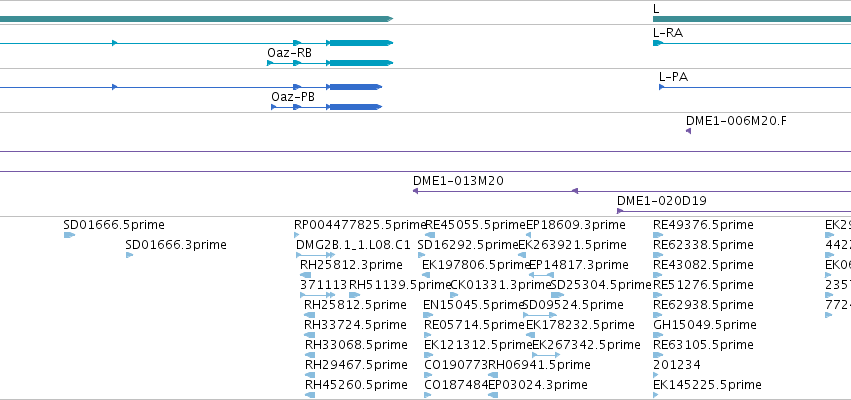Open the RH45260.5prime EST label
The width and height of the screenshot is (851, 400).
356,385
